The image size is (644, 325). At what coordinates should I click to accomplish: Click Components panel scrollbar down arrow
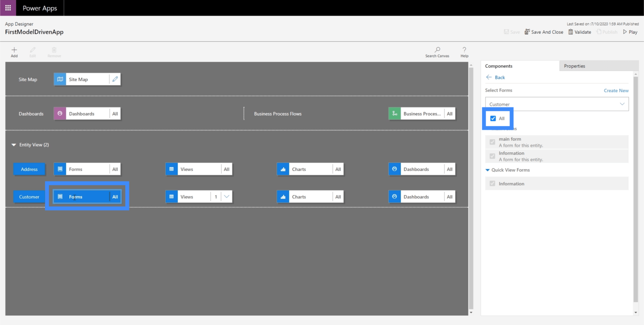636,313
